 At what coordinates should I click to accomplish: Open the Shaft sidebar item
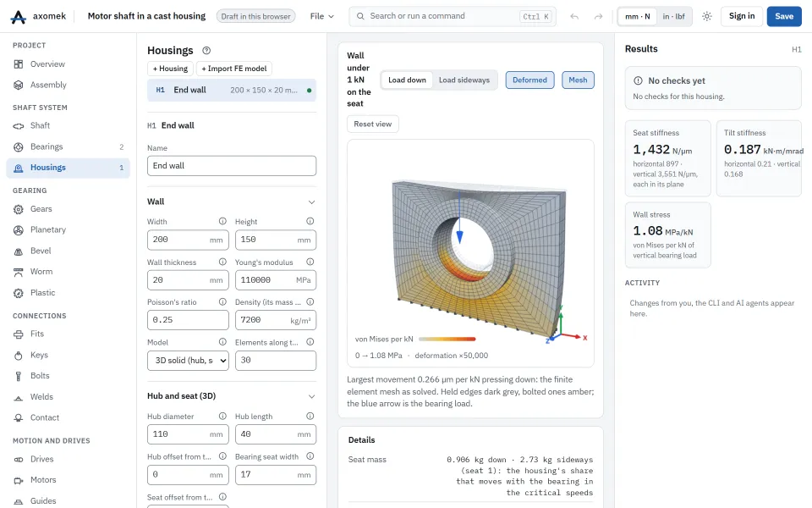(x=69, y=125)
